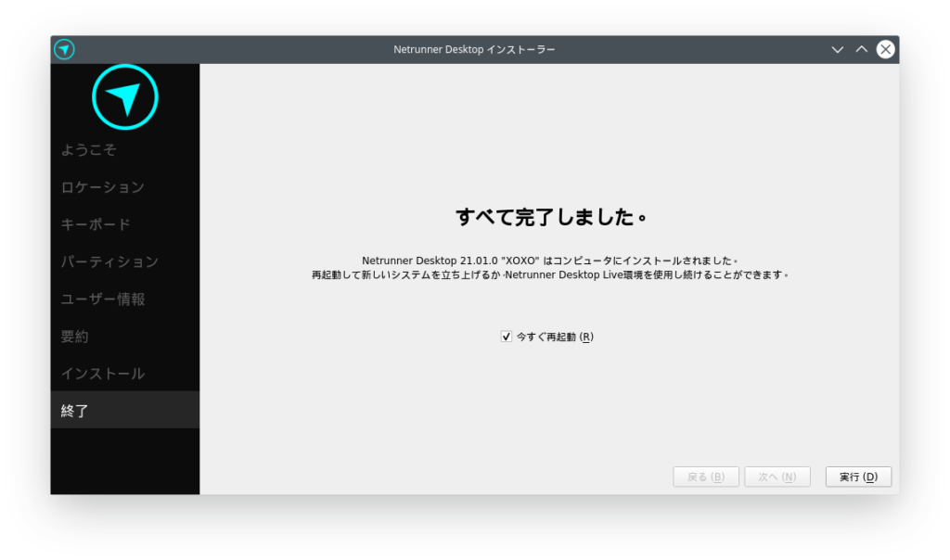Select the ようこそ step in the sidebar
The image size is (950, 560).
click(x=89, y=149)
